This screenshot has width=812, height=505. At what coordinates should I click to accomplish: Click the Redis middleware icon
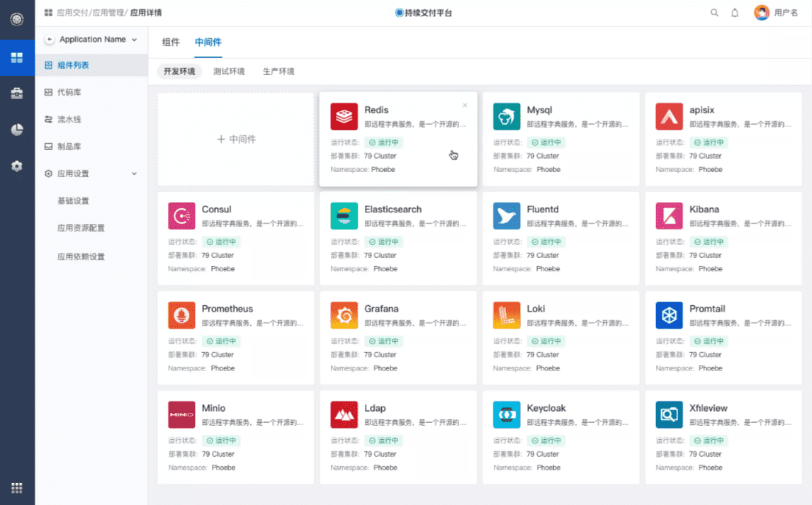(344, 116)
